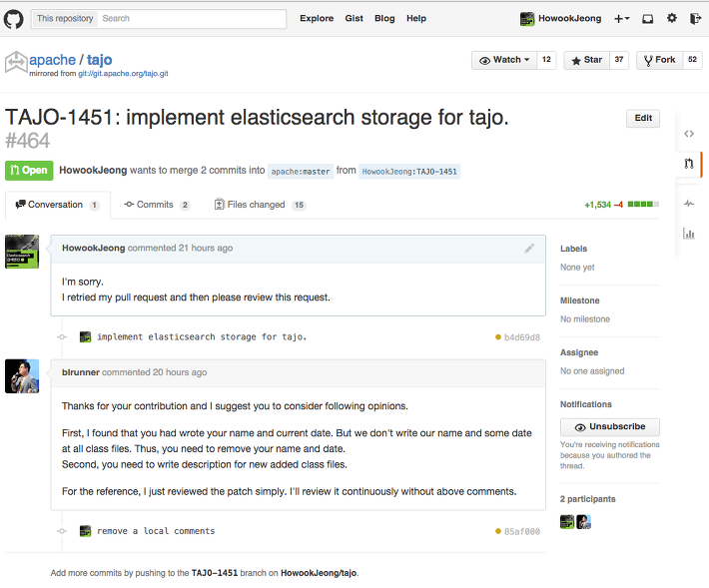View the 52 forks count
709x588 pixels.
[692, 60]
